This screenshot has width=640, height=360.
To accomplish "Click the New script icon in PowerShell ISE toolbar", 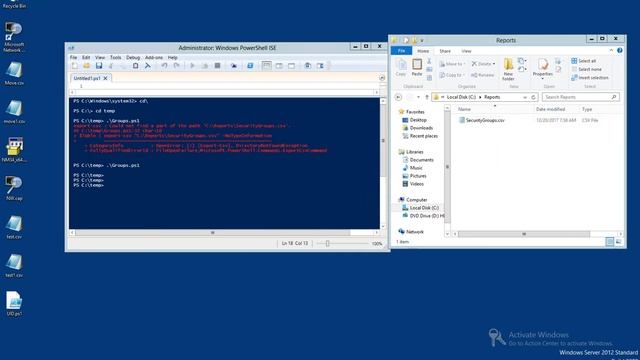I will [x=75, y=66].
